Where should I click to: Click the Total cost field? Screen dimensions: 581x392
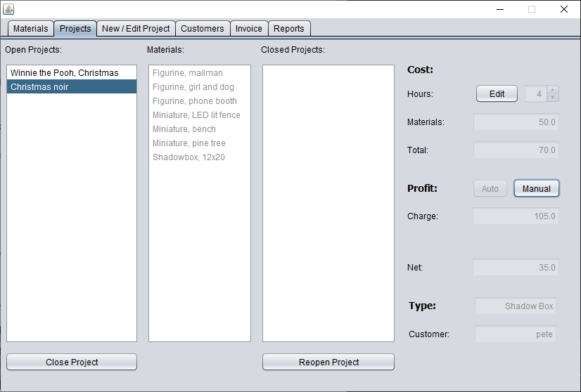point(516,150)
